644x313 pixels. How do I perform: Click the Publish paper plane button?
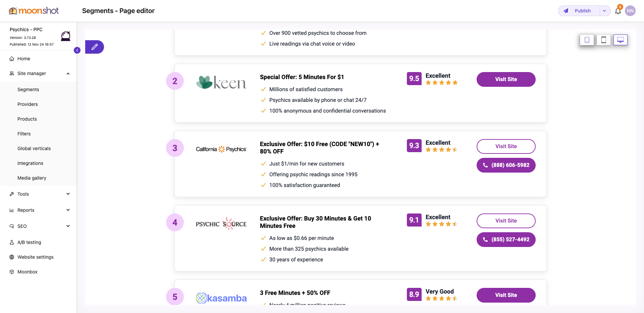point(579,11)
